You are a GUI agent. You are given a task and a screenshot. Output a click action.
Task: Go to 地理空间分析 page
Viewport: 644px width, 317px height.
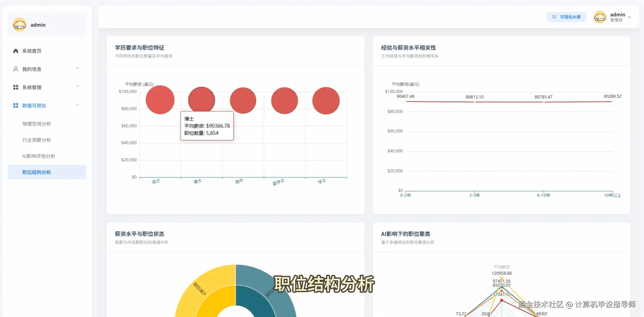(x=37, y=124)
